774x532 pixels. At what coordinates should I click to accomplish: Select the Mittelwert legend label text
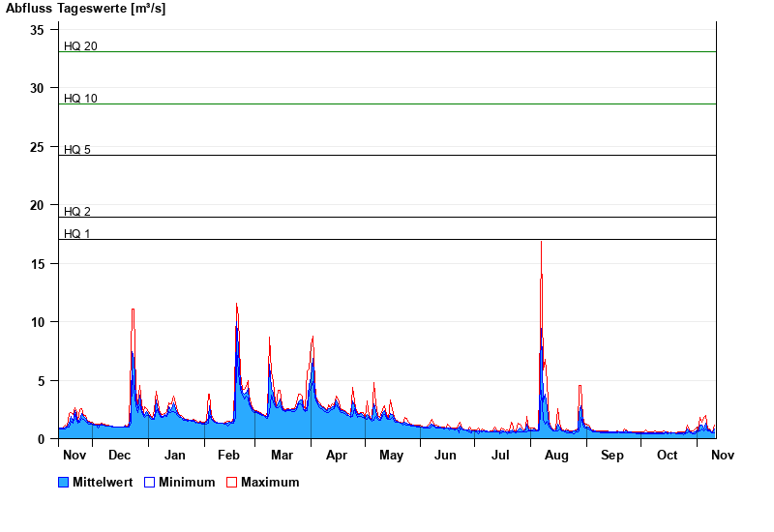(x=104, y=482)
